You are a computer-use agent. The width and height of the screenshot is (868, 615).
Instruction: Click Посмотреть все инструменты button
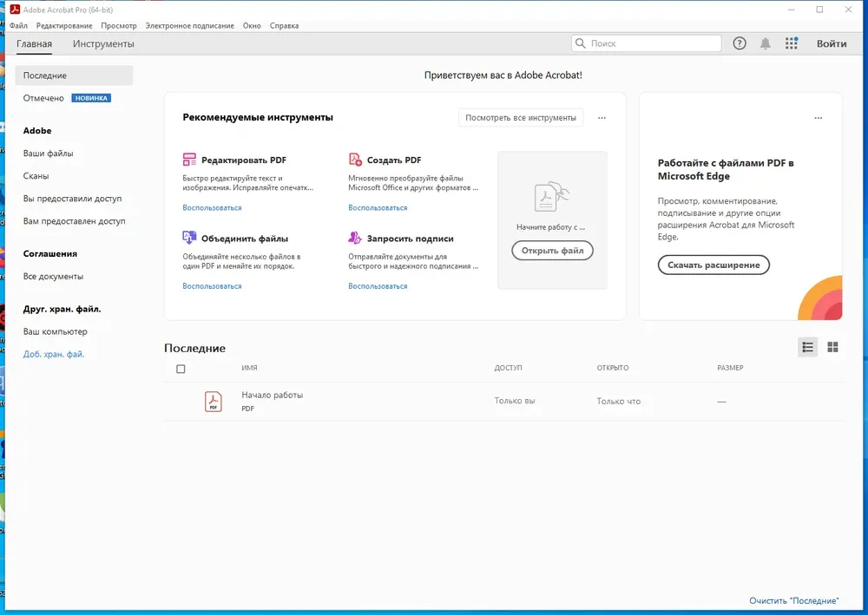[520, 118]
